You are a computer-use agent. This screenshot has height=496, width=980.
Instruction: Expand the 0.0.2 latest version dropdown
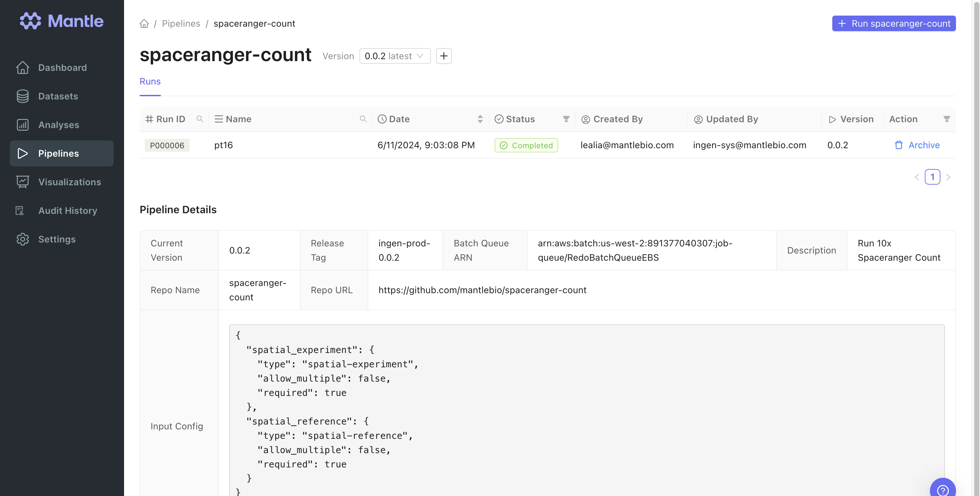pos(395,56)
